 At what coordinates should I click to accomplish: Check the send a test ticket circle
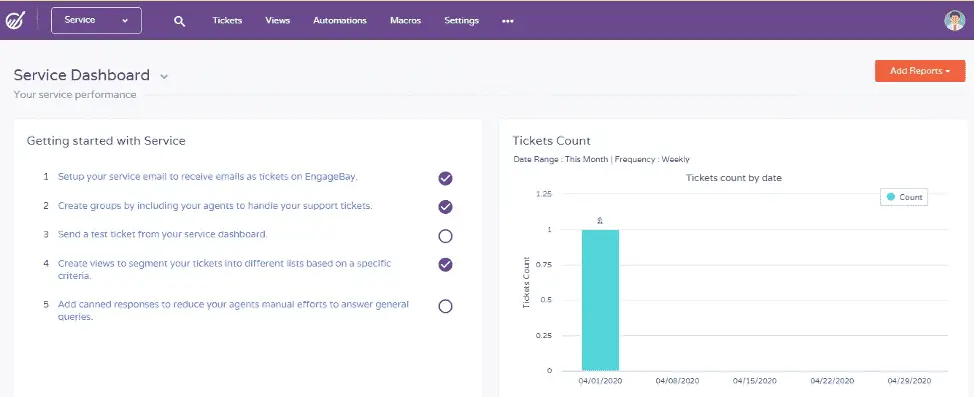[x=445, y=236]
